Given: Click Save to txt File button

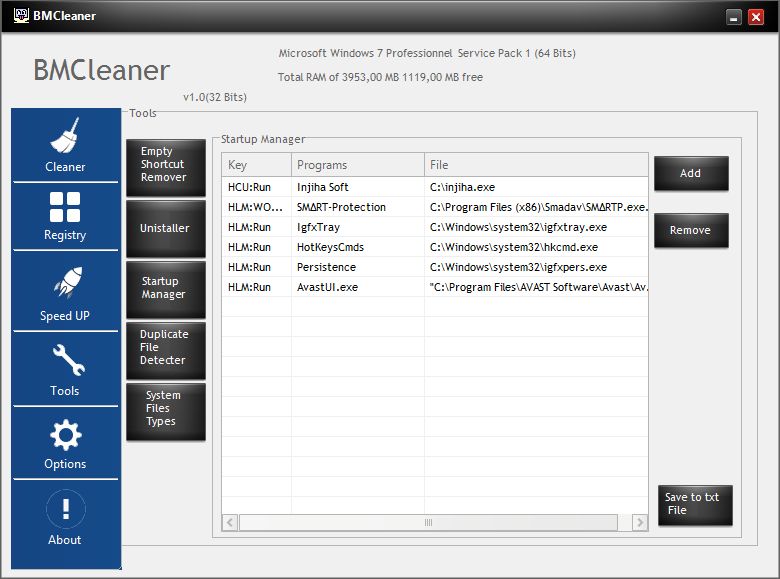Looking at the screenshot, I should click(694, 504).
